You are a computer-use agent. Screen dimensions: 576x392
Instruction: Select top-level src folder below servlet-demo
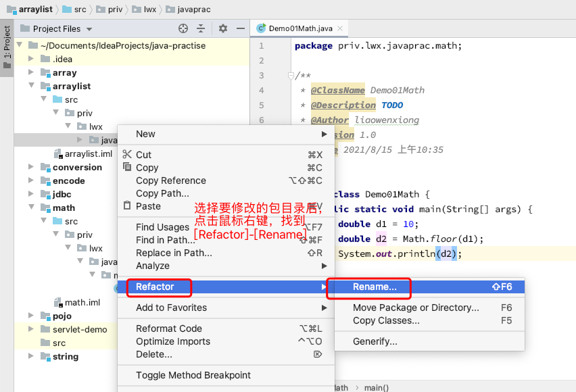click(53, 343)
